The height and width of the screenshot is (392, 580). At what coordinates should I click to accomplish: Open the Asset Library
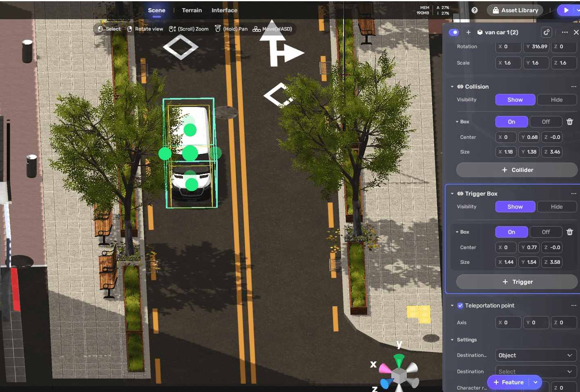point(515,10)
